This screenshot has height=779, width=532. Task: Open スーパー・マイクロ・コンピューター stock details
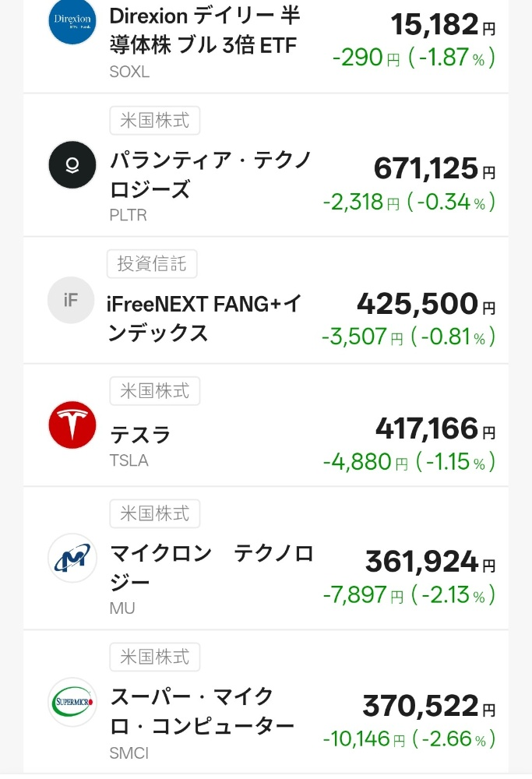click(x=203, y=711)
